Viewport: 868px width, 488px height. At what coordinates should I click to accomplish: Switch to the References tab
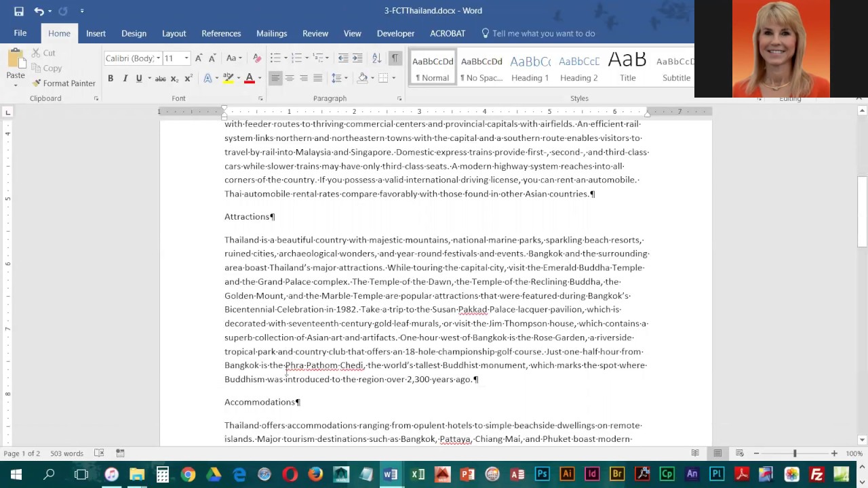click(x=221, y=33)
